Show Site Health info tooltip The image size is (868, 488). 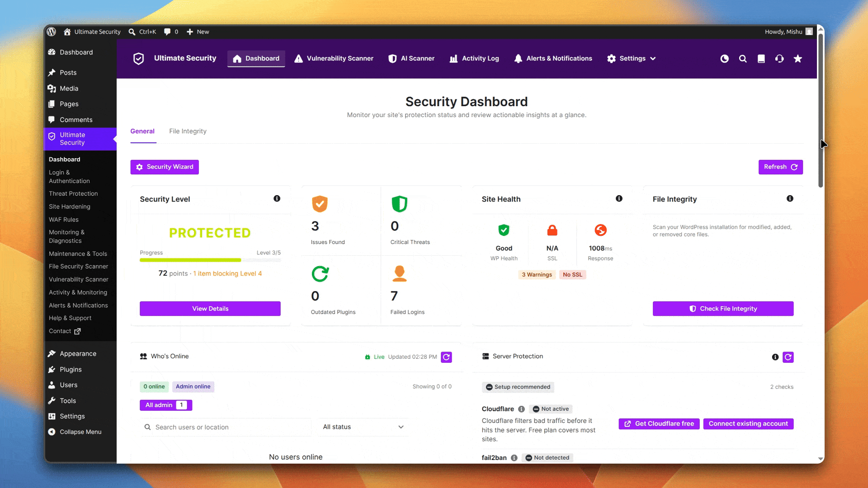(x=619, y=198)
